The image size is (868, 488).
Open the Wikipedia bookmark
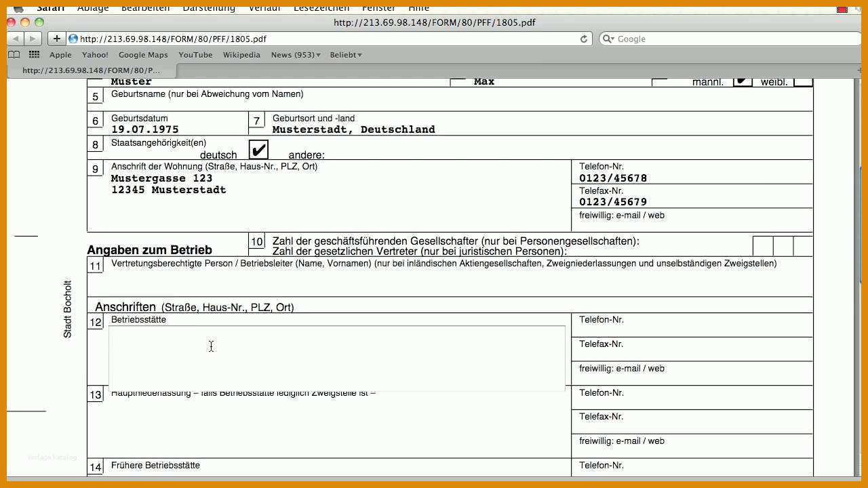[241, 55]
